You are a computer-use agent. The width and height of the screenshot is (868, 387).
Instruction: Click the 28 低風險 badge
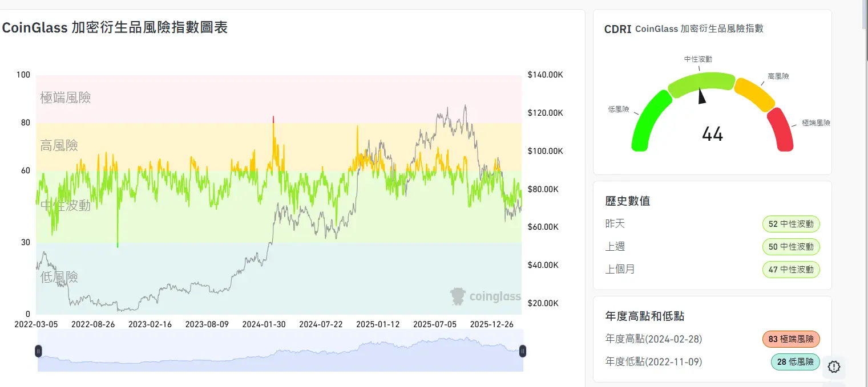pyautogui.click(x=796, y=362)
